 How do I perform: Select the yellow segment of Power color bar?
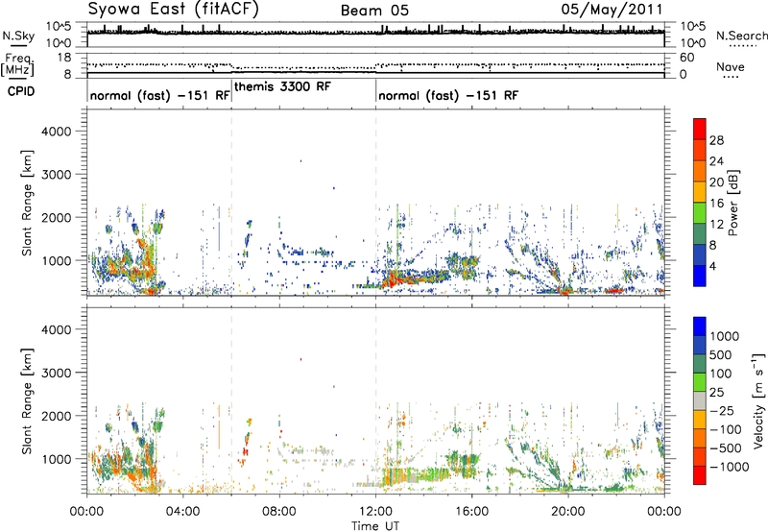point(700,192)
